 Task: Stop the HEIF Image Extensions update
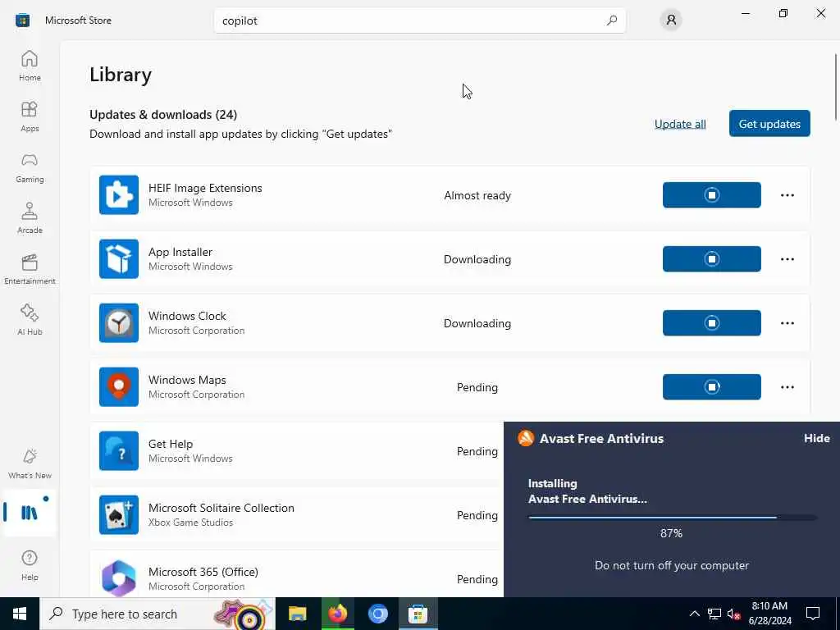pyautogui.click(x=711, y=195)
